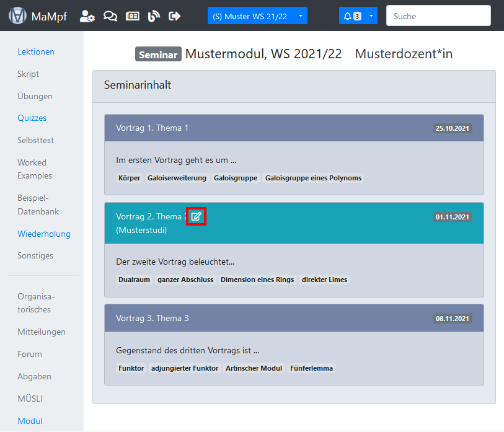Screen dimensions: 504x432
Task: Click the Galoisgruppe tag
Action: tap(235, 178)
